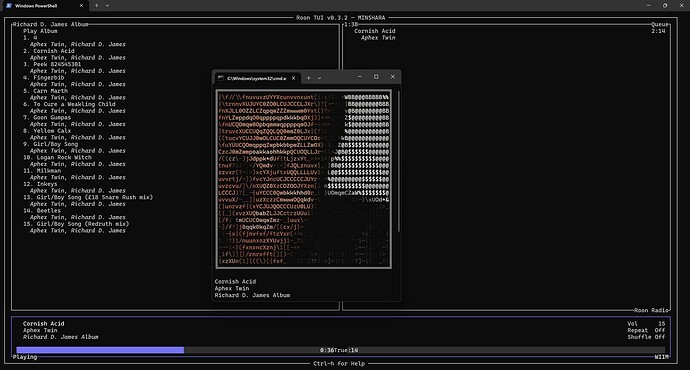Click the WIIM zone label
Screen dimensions: 690x370
coord(661,357)
